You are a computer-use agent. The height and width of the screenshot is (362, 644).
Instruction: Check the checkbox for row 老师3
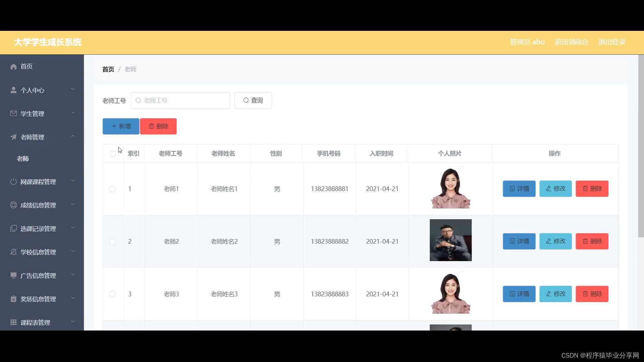tap(112, 294)
